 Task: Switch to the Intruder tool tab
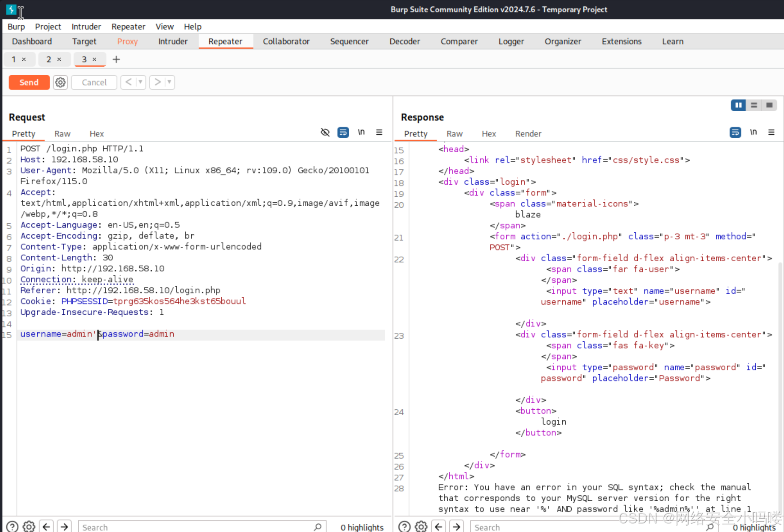click(x=173, y=41)
